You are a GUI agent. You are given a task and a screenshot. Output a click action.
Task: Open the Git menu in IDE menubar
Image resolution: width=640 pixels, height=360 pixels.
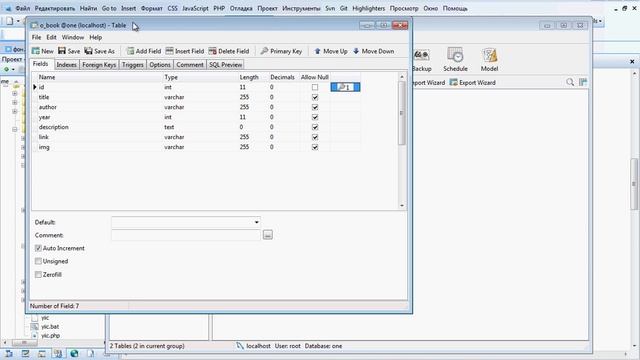(343, 8)
